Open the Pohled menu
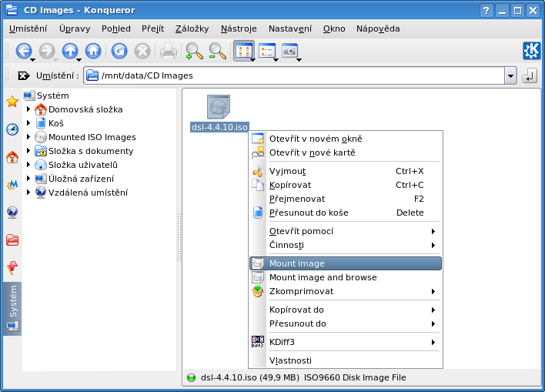The width and height of the screenshot is (545, 392). coord(116,28)
